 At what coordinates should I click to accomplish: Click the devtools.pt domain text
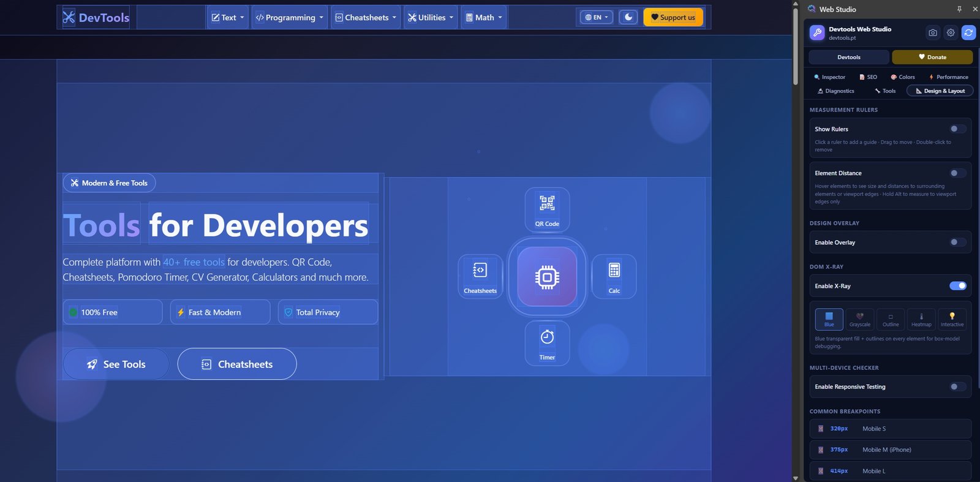tap(842, 38)
